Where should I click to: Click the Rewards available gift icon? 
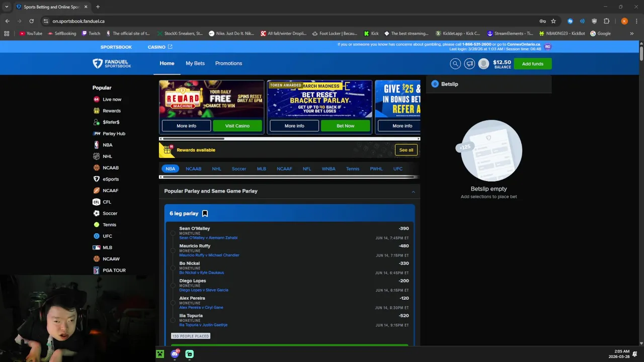point(167,150)
